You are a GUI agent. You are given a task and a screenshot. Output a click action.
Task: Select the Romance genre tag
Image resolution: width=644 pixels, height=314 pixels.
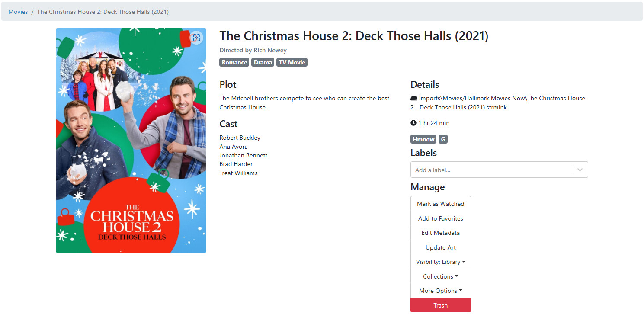(234, 62)
